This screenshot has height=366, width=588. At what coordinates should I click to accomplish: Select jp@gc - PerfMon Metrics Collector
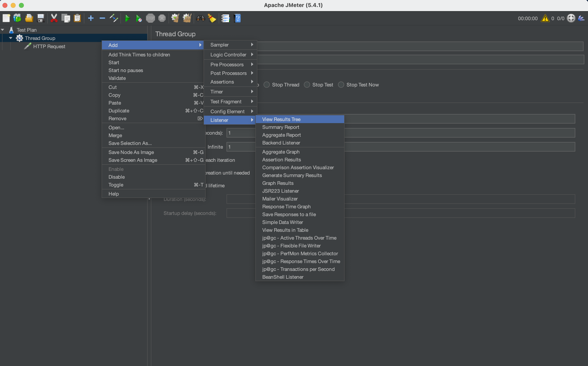(x=300, y=253)
